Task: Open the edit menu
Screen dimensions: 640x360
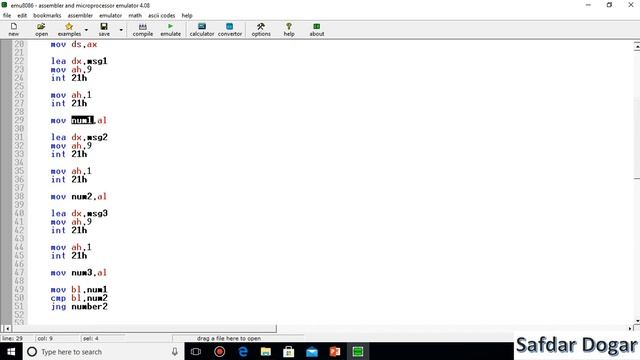Action: tap(22, 16)
